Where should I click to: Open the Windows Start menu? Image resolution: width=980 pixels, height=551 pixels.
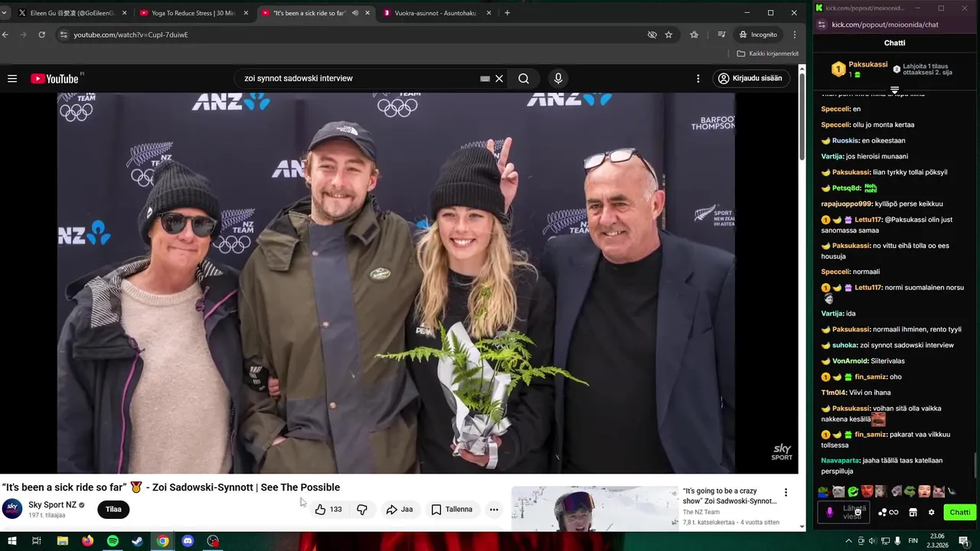(x=11, y=541)
